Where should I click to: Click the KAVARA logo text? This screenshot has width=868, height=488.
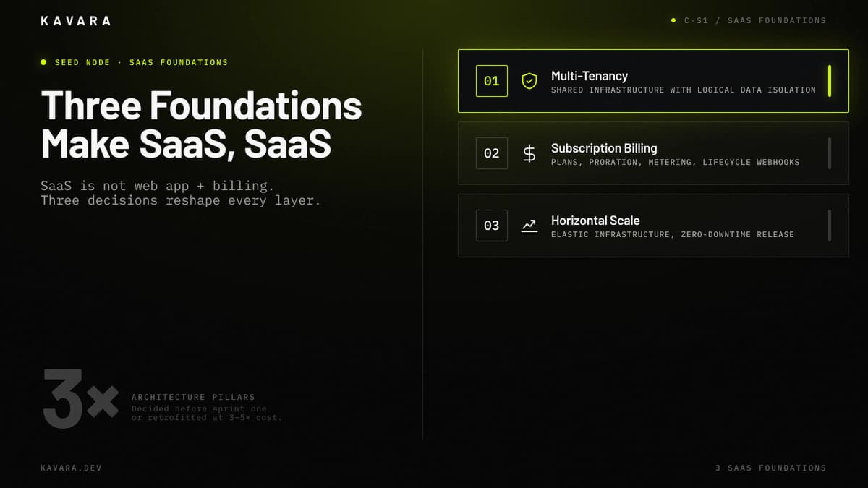[76, 21]
